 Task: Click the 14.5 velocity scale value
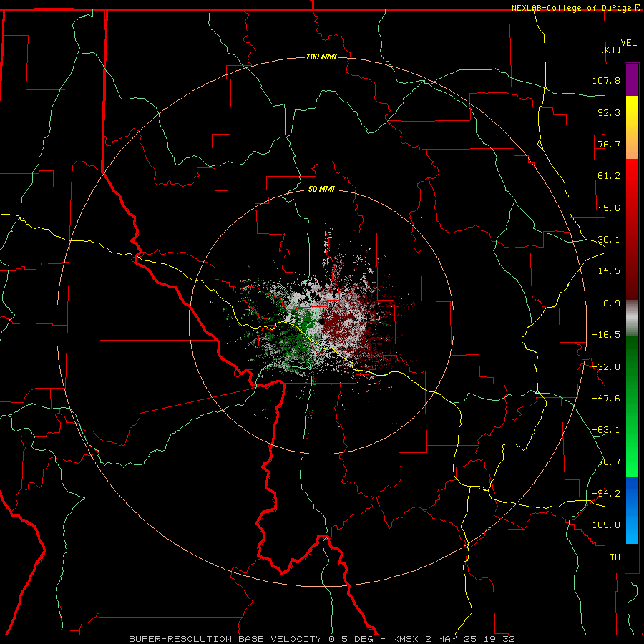tap(609, 271)
